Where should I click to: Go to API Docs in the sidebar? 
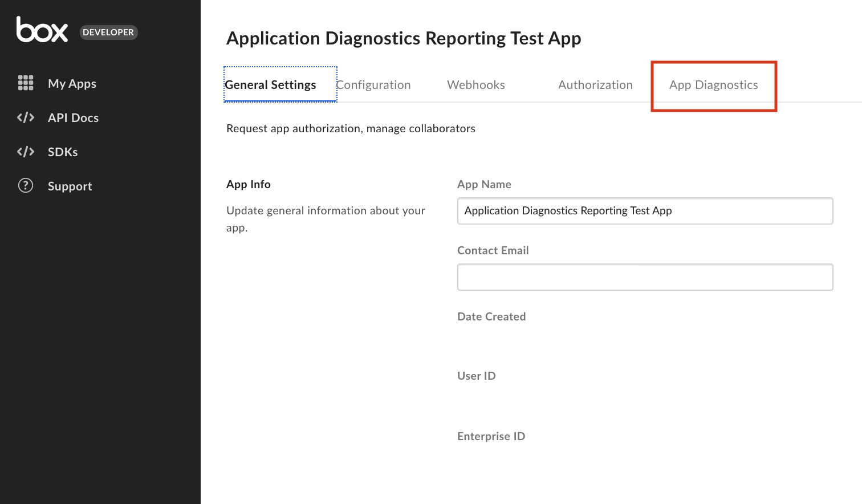click(73, 118)
